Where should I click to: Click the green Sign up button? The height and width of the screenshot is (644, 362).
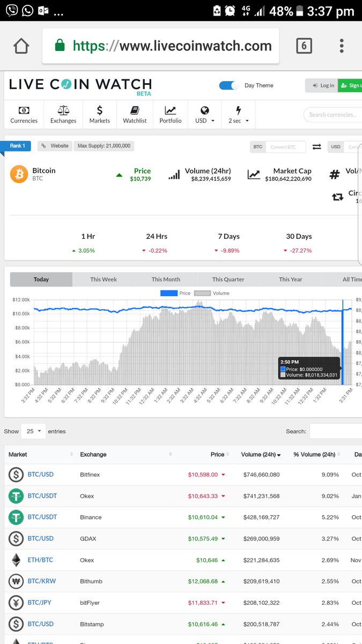[x=350, y=85]
